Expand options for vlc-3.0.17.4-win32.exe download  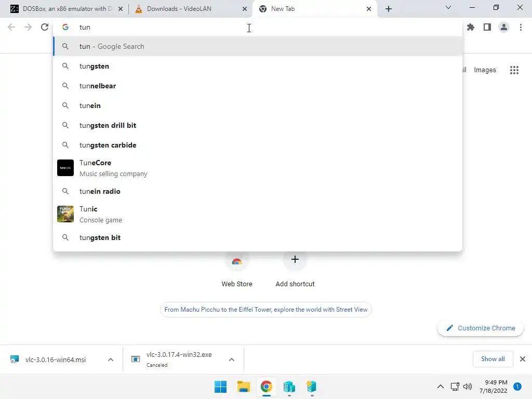[232, 360]
